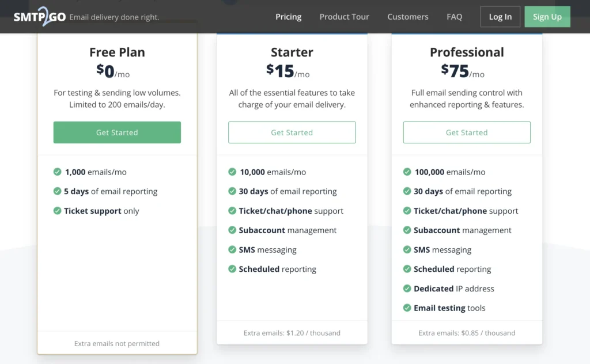Viewport: 590px width, 364px height.
Task: Get Started with the Starter plan
Action: click(x=292, y=132)
